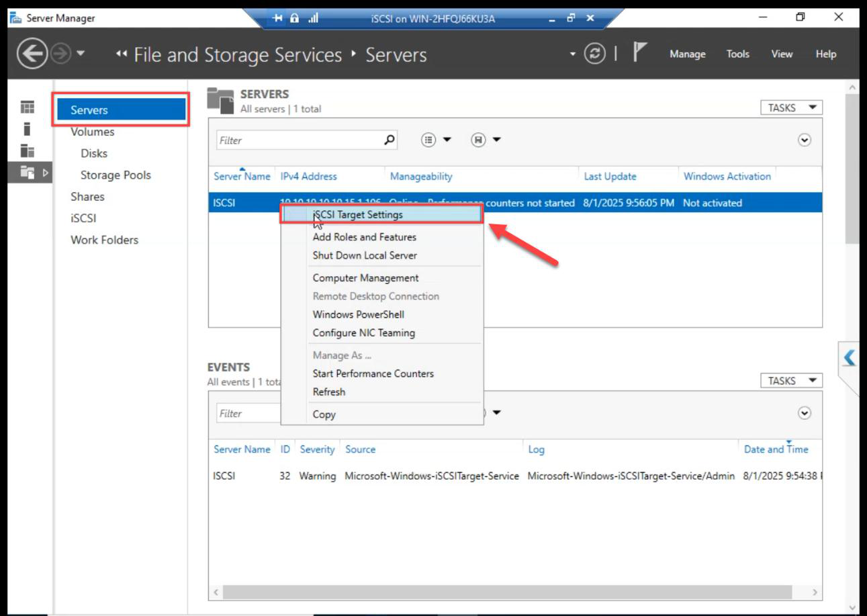Click breadcrumb File and Storage Services
The image size is (867, 616).
238,54
